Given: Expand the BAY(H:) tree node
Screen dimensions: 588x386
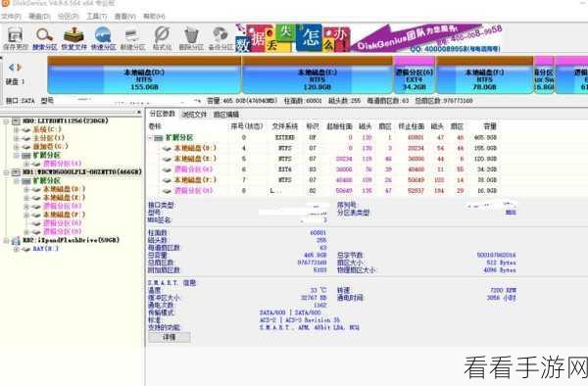Looking at the screenshot, I should 16,249.
